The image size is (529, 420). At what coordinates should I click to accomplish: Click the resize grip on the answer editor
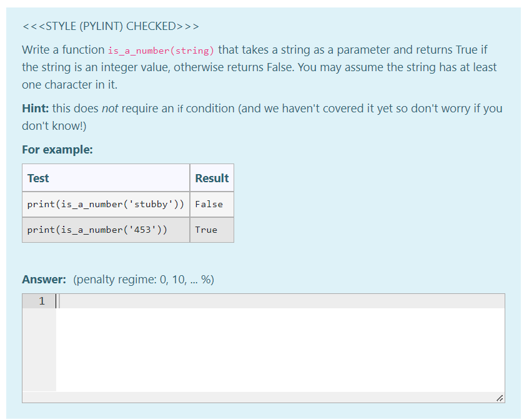tap(499, 397)
